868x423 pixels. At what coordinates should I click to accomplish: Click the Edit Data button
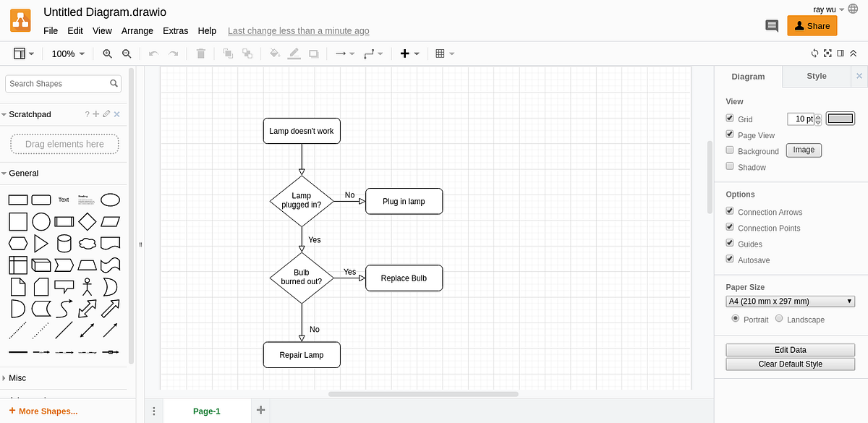click(x=790, y=349)
